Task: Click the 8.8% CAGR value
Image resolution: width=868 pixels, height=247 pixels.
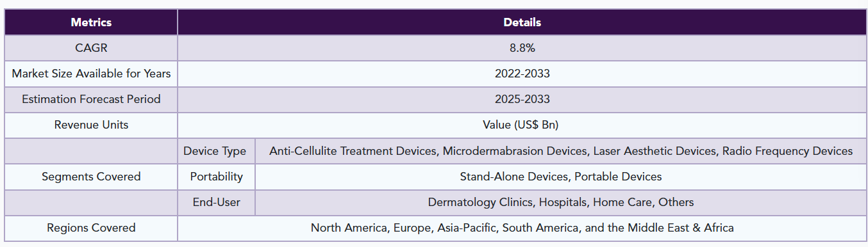Action: [522, 48]
